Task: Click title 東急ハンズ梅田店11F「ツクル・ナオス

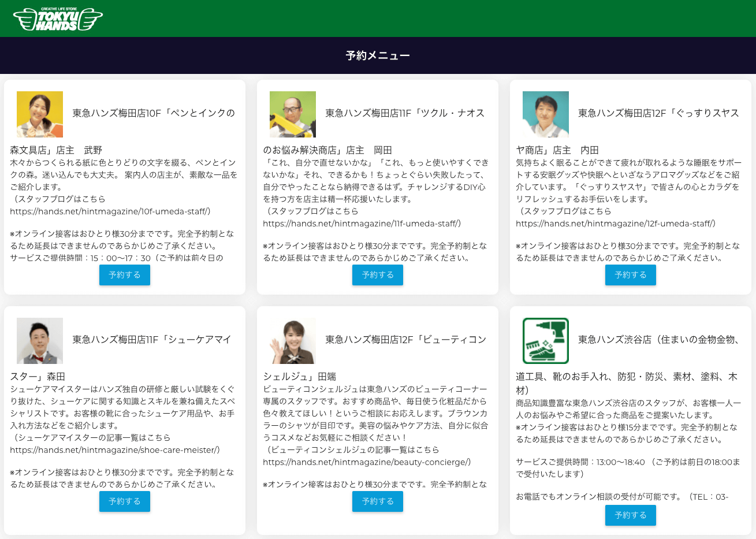Action: click(405, 113)
